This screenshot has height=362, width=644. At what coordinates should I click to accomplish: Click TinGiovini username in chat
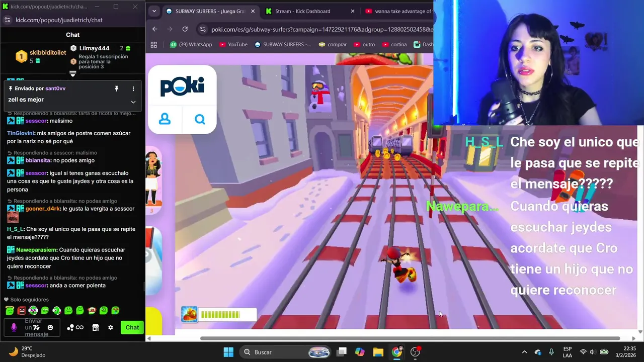click(21, 133)
